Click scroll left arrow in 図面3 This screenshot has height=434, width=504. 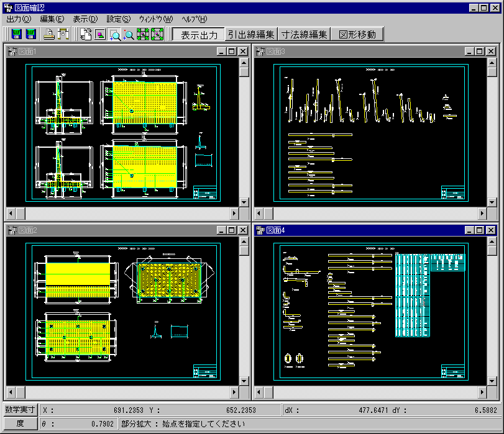click(x=259, y=213)
